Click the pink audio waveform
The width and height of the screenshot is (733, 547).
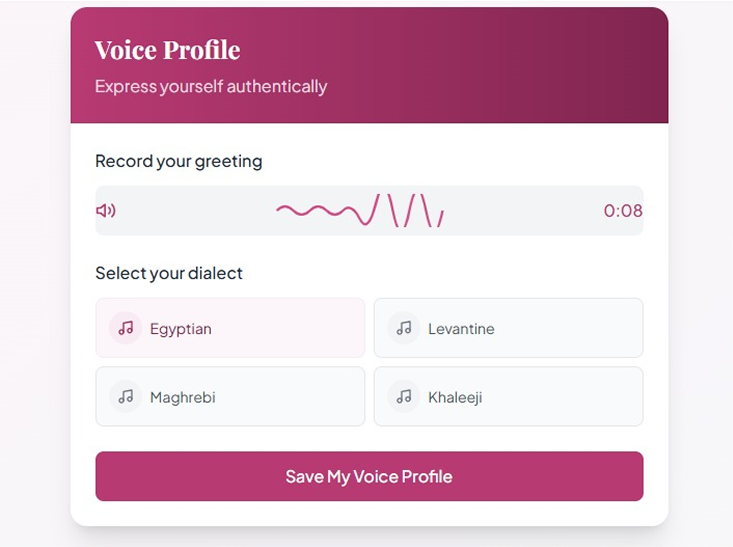click(360, 210)
